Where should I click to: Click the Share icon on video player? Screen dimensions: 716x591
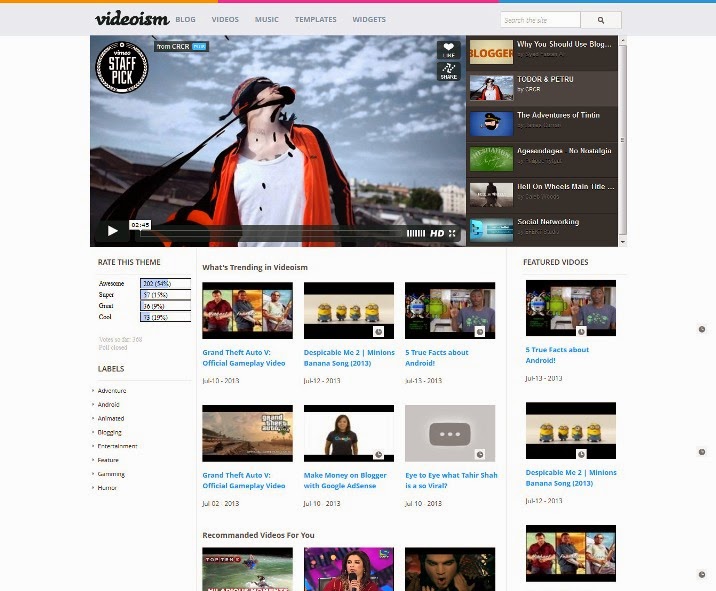click(x=448, y=72)
